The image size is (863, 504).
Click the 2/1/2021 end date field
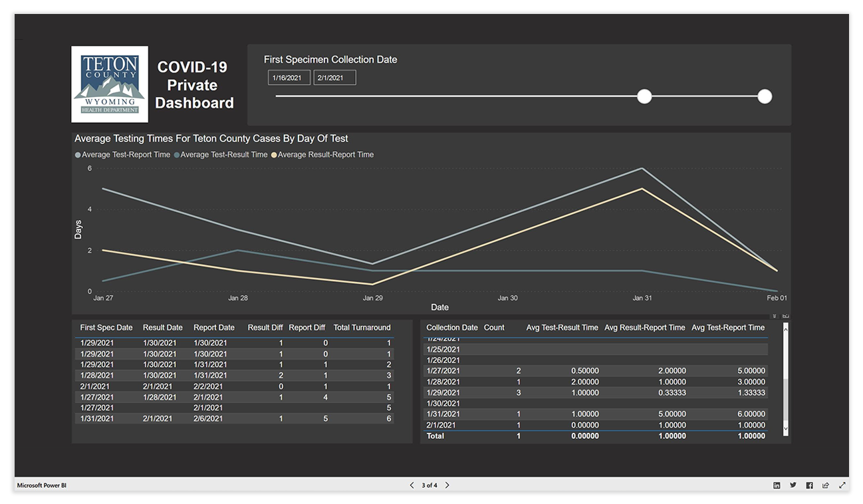pyautogui.click(x=335, y=78)
